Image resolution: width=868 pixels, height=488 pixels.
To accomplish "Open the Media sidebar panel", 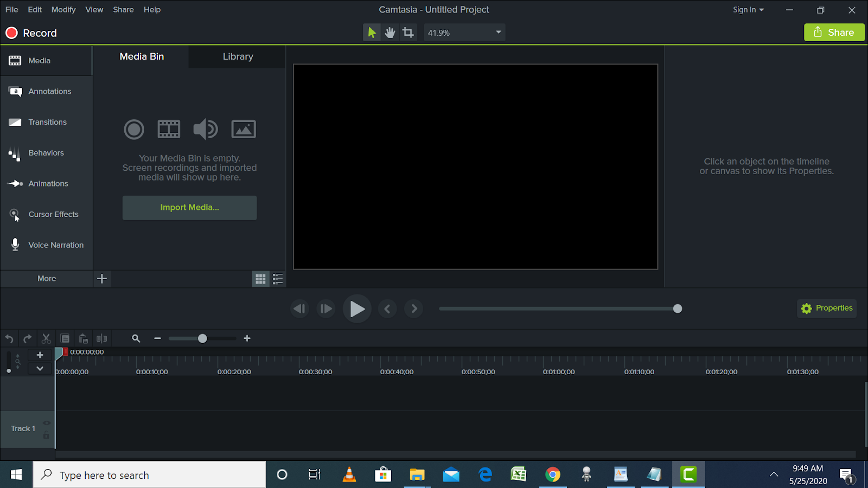I will [x=46, y=61].
